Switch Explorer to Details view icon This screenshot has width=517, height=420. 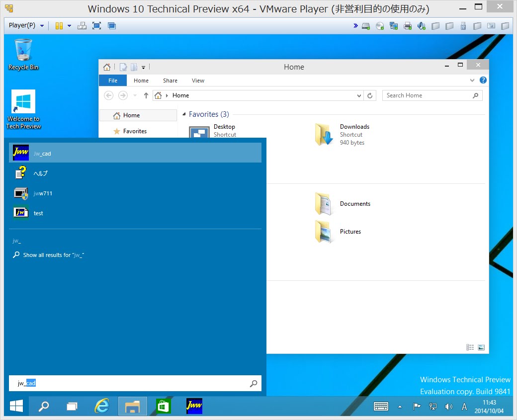pyautogui.click(x=470, y=347)
